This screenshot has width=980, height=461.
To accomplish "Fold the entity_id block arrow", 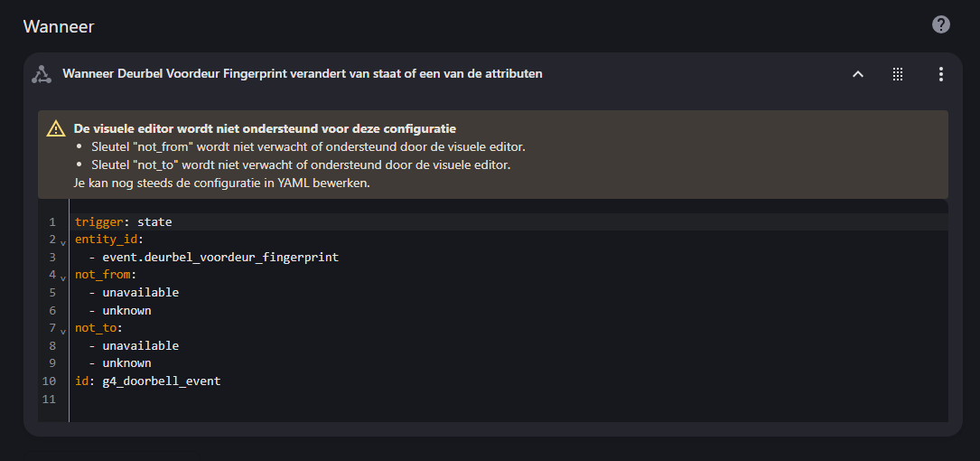I will pos(63,240).
